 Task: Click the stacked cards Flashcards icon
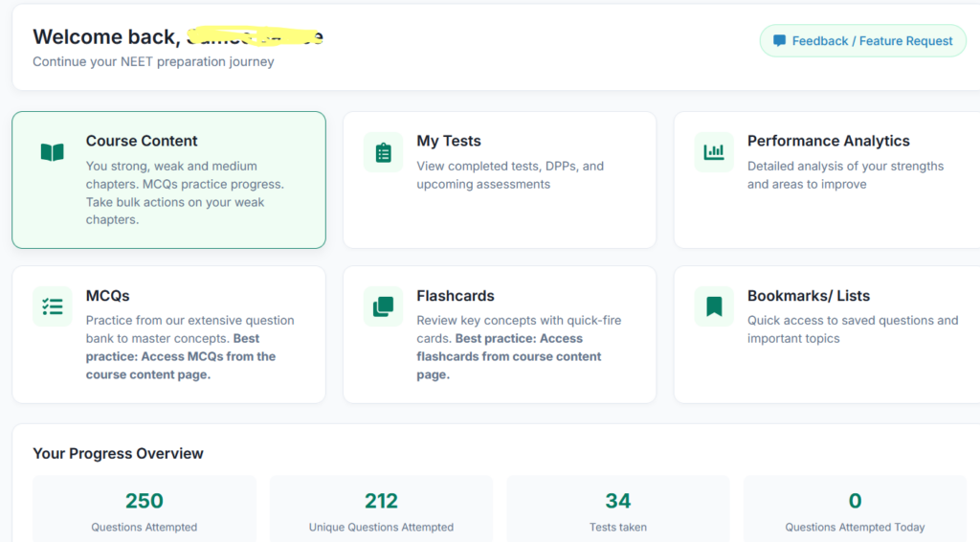[x=383, y=306]
